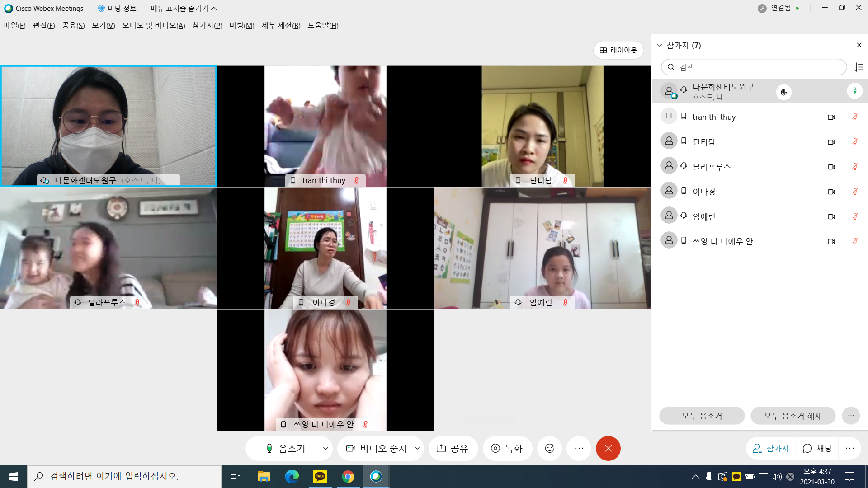This screenshot has width=868, height=488.
Task: Click the participant 검색 search field
Action: click(754, 67)
